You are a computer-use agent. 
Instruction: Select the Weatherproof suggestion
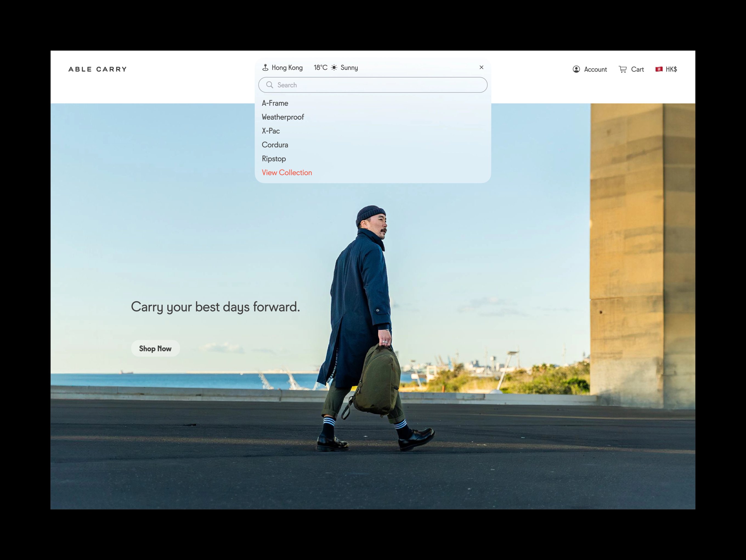[x=282, y=117]
